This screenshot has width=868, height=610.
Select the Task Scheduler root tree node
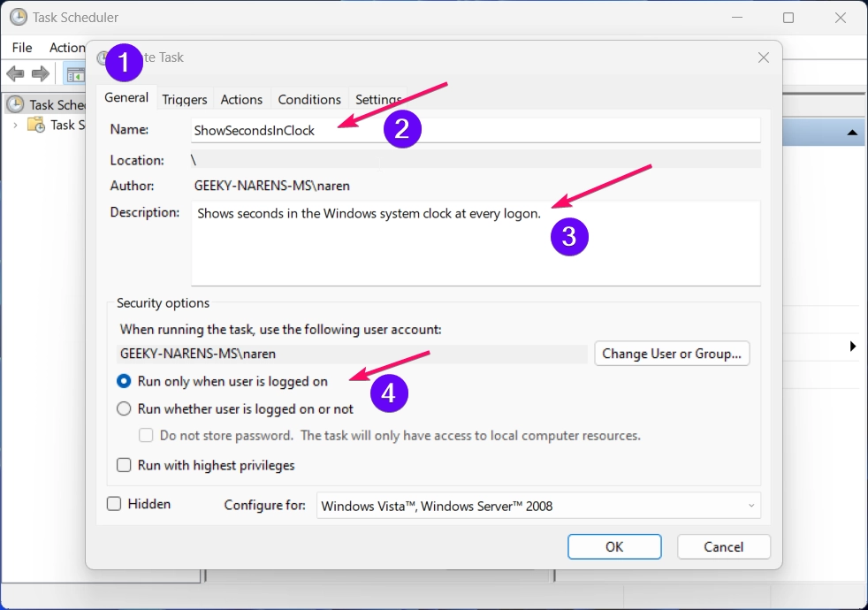(47, 104)
